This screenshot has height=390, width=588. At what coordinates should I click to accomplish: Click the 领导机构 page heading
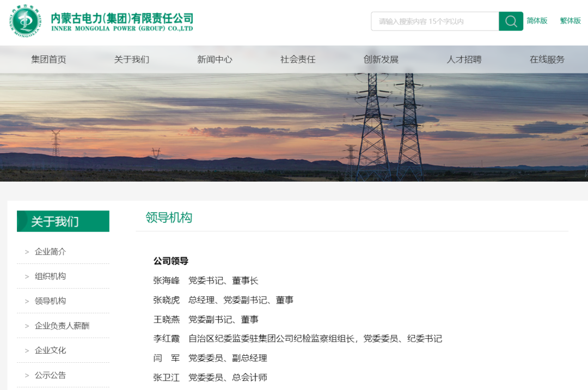click(169, 218)
